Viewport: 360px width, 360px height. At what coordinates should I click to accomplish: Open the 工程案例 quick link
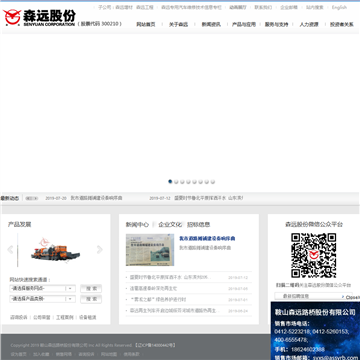pyautogui.click(x=65, y=318)
